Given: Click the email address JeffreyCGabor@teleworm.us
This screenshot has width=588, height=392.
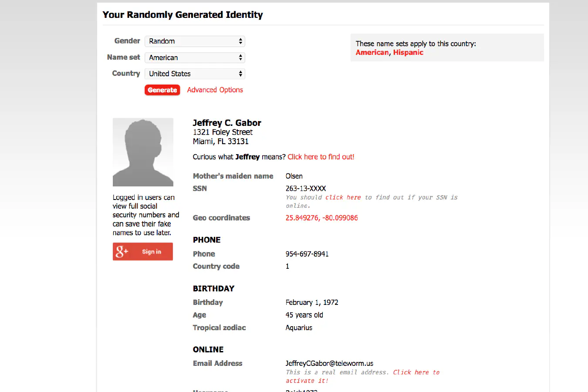Looking at the screenshot, I should (329, 363).
